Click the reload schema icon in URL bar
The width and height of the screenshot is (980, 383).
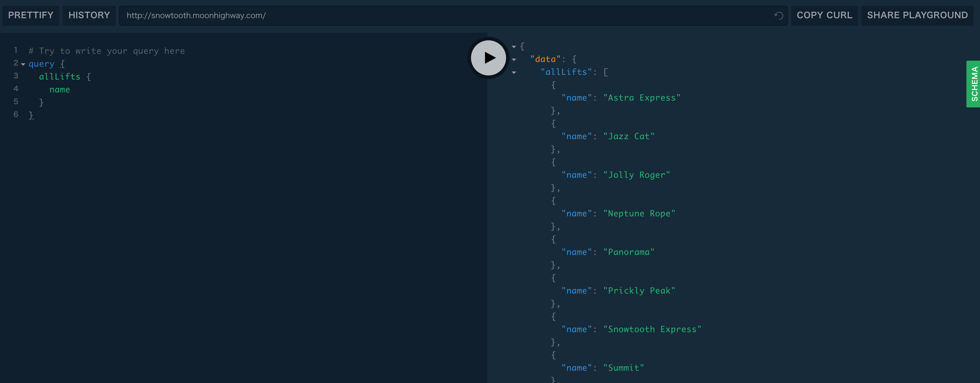pos(778,15)
